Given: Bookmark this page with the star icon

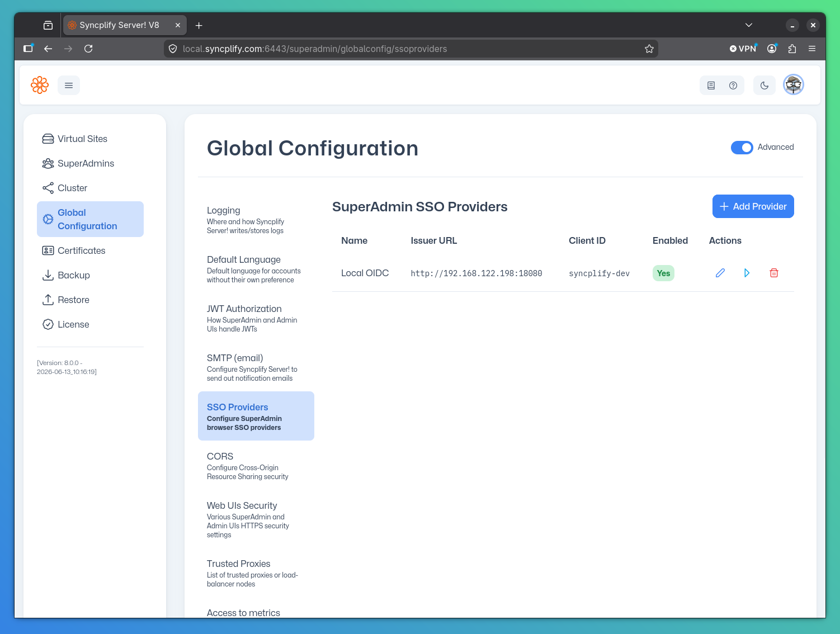Looking at the screenshot, I should (x=649, y=49).
